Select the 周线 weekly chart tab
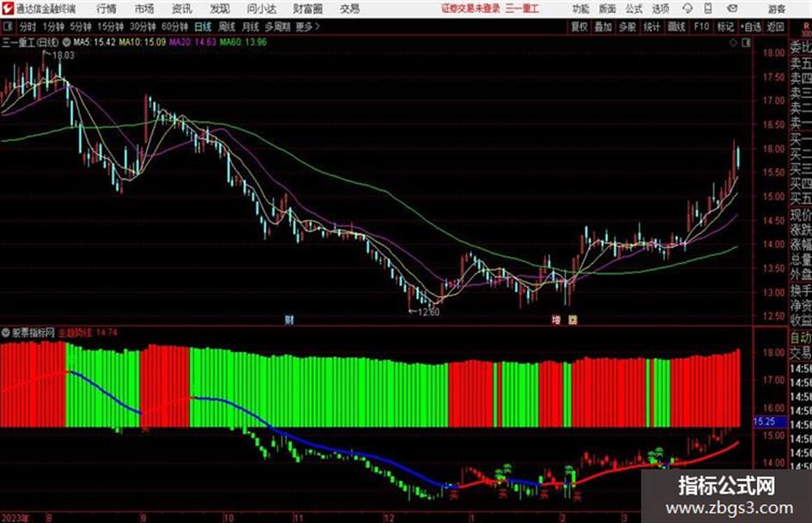The height and width of the screenshot is (523, 812). tap(227, 27)
